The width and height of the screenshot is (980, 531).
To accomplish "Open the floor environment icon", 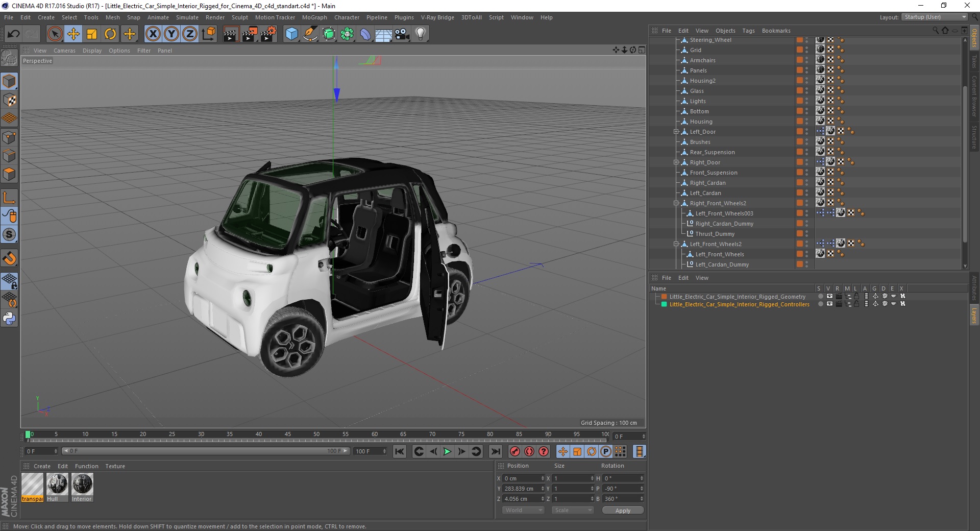I will tap(384, 34).
